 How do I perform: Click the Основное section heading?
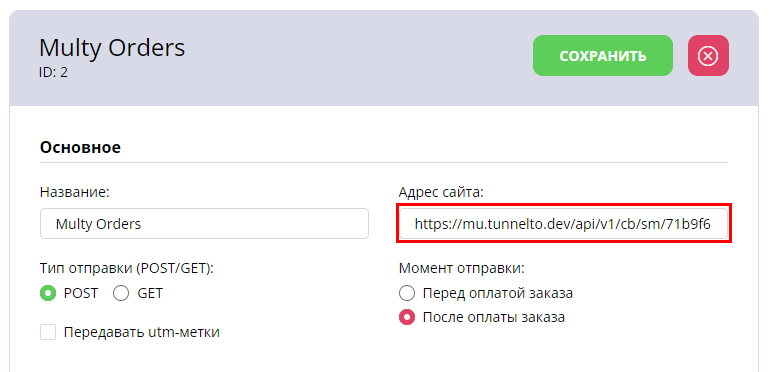click(80, 147)
